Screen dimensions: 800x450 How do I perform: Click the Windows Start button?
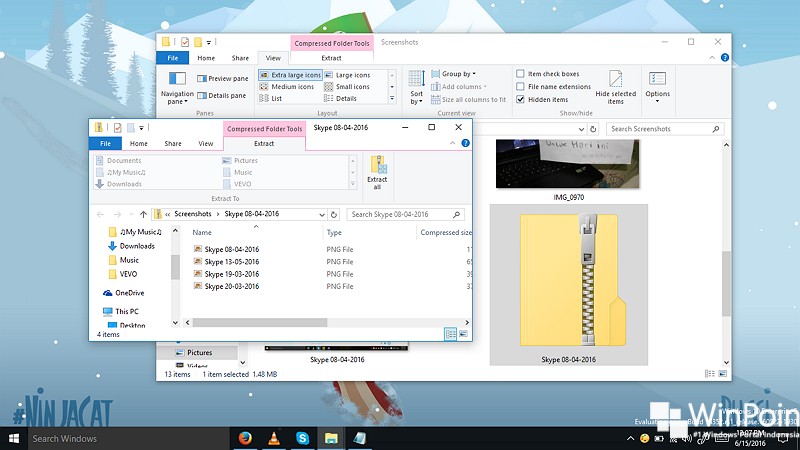(x=14, y=439)
